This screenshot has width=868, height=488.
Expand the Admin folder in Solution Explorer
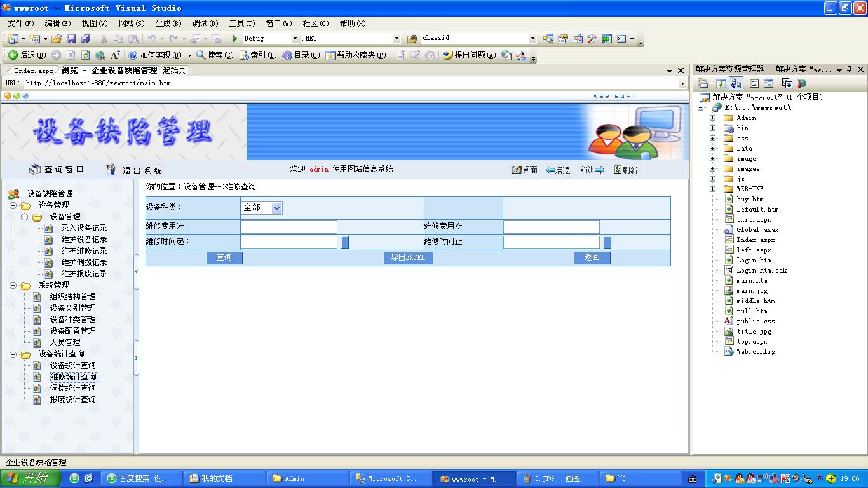coord(712,118)
